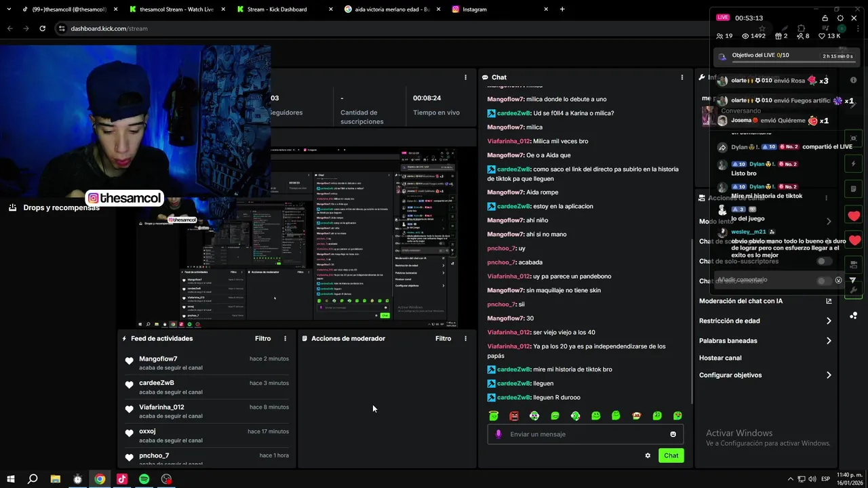
Task: Click Hostear canal option
Action: (x=720, y=358)
